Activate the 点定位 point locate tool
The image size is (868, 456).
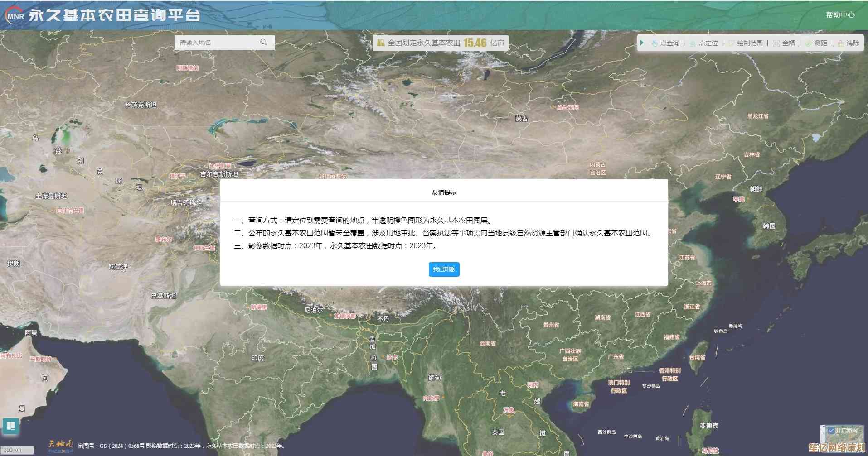703,43
